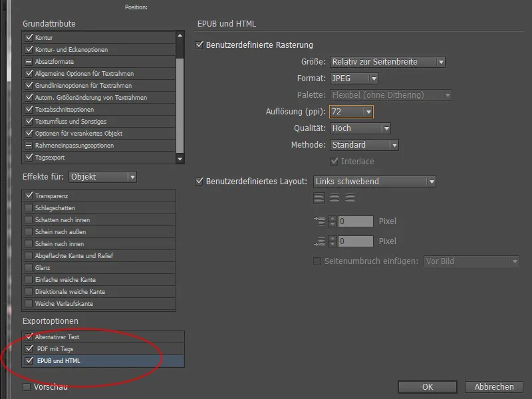
Task: Disable the Transparenz effect checkbox
Action: [x=29, y=196]
